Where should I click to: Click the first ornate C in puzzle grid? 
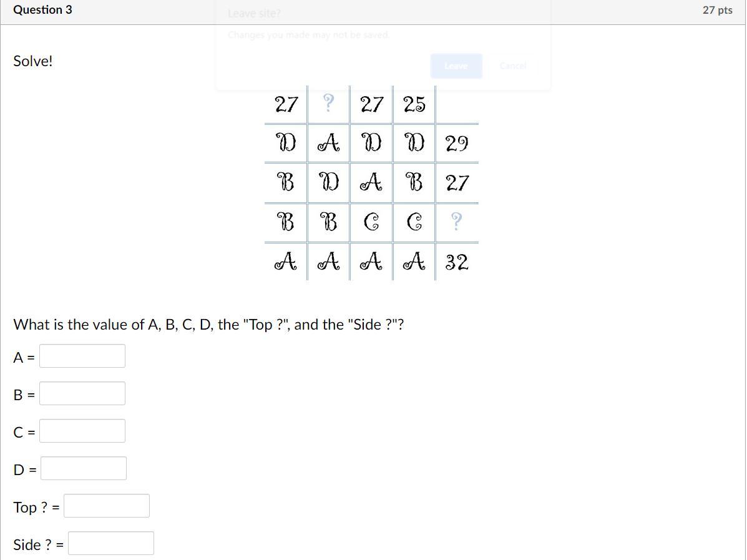pos(371,222)
